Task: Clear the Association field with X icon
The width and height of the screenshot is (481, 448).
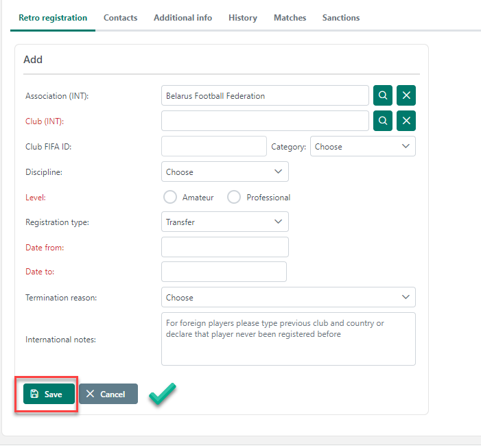Action: [406, 96]
